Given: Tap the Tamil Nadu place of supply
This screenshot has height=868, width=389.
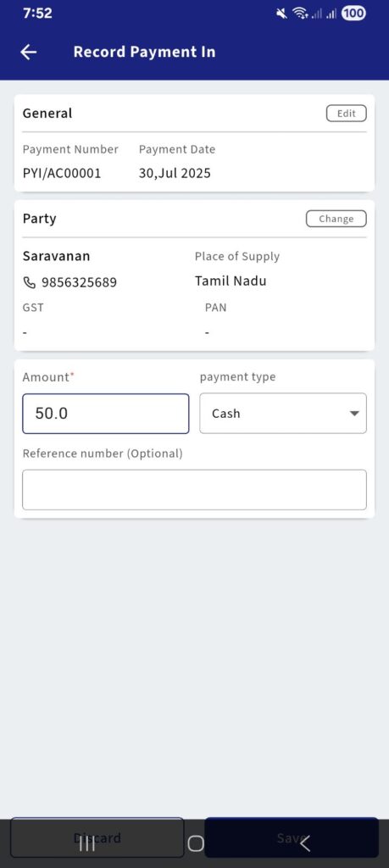Looking at the screenshot, I should click(x=231, y=281).
